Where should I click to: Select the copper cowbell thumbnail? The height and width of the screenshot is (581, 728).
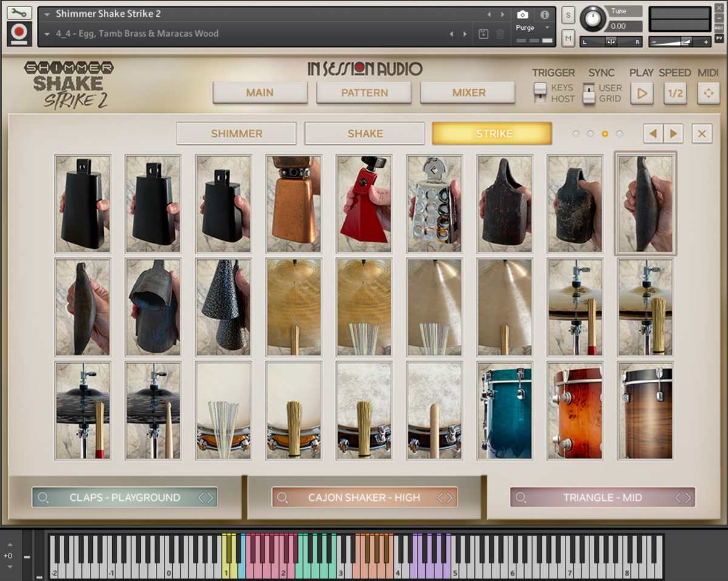click(x=294, y=203)
